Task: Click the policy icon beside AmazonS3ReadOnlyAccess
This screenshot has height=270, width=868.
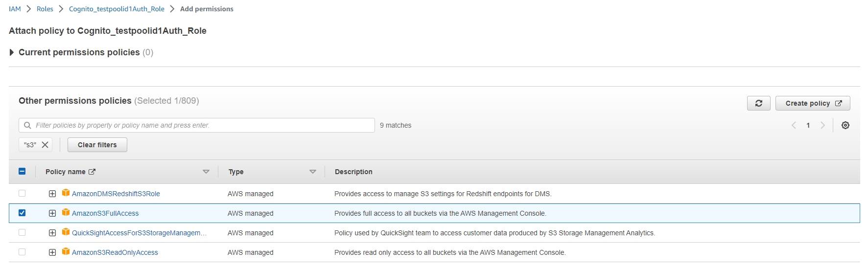Action: 66,252
